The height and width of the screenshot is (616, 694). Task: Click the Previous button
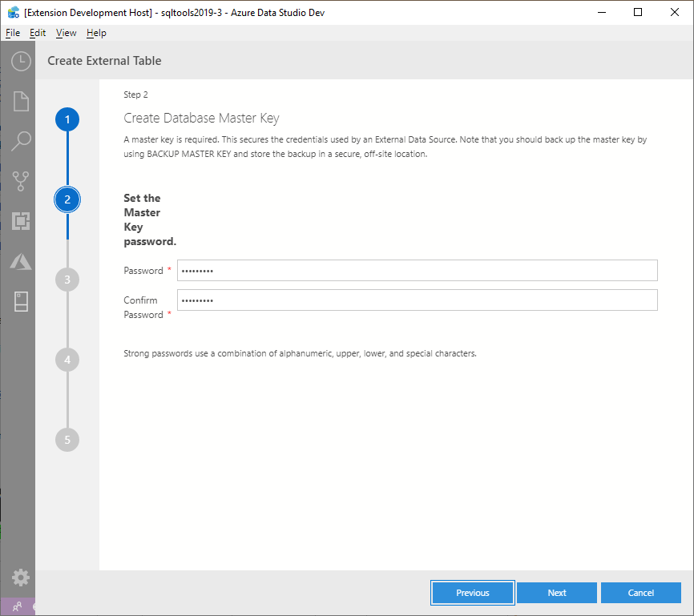[x=473, y=593]
